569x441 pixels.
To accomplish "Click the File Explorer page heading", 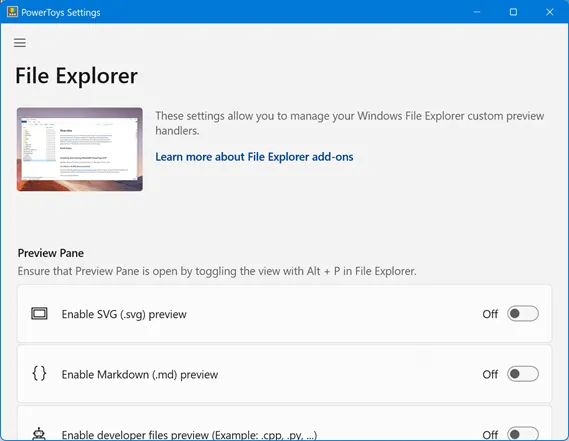I will pyautogui.click(x=77, y=76).
